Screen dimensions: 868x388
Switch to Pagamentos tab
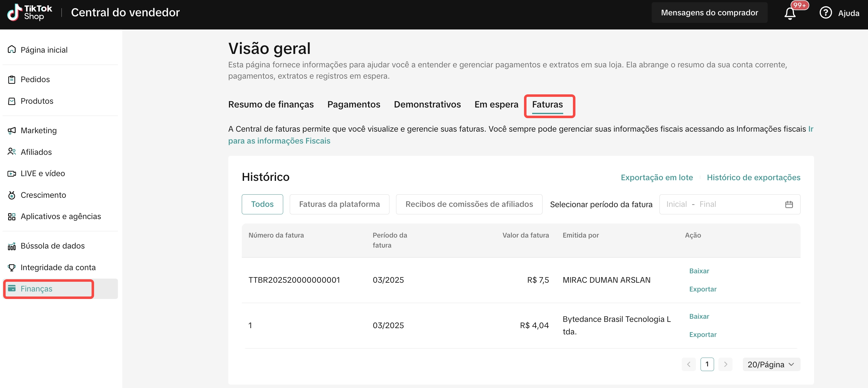pyautogui.click(x=353, y=104)
